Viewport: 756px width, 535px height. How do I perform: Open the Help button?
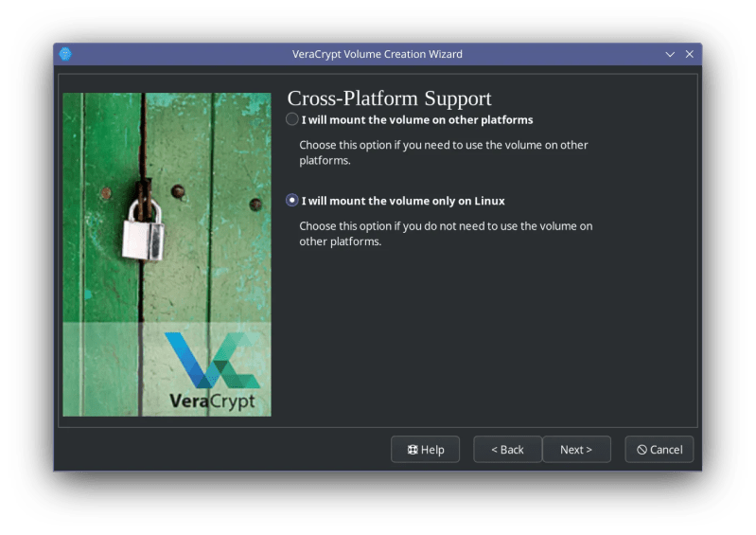click(425, 449)
